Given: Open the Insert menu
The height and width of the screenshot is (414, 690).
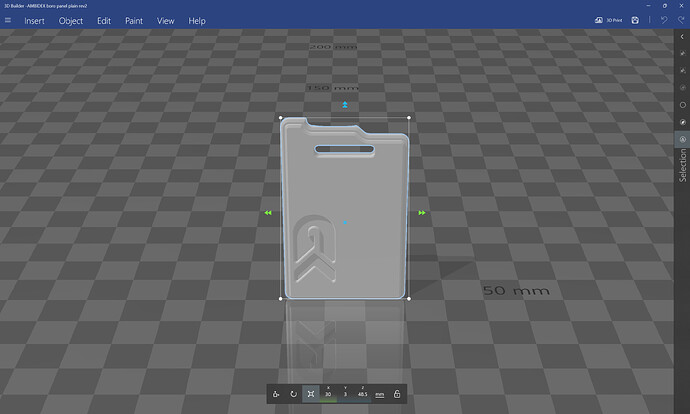Looking at the screenshot, I should [x=34, y=21].
